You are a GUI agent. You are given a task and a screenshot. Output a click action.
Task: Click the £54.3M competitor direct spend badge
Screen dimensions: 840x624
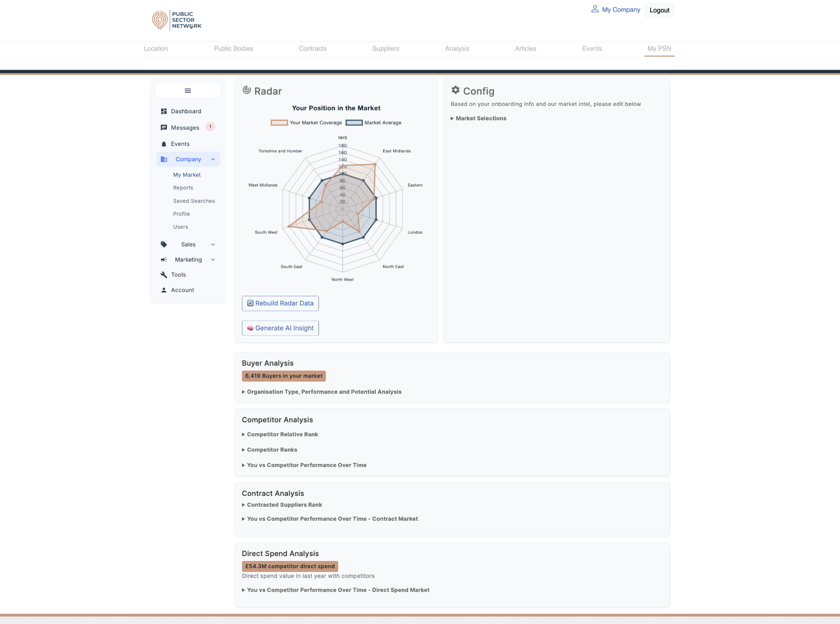(290, 566)
